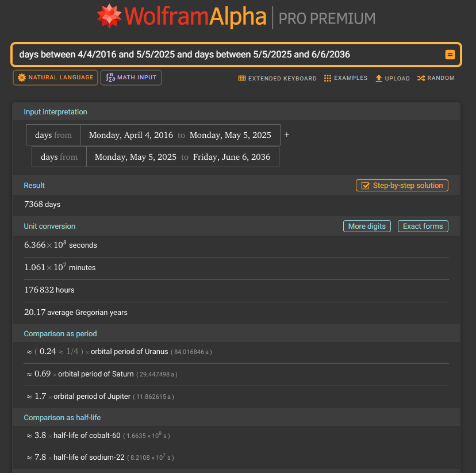Click the PRO PREMIUM label

pos(327,18)
